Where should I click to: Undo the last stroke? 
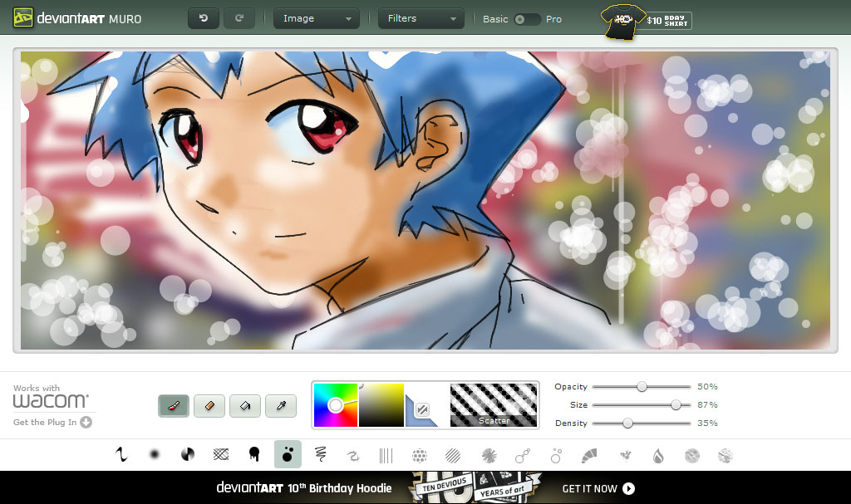click(204, 18)
